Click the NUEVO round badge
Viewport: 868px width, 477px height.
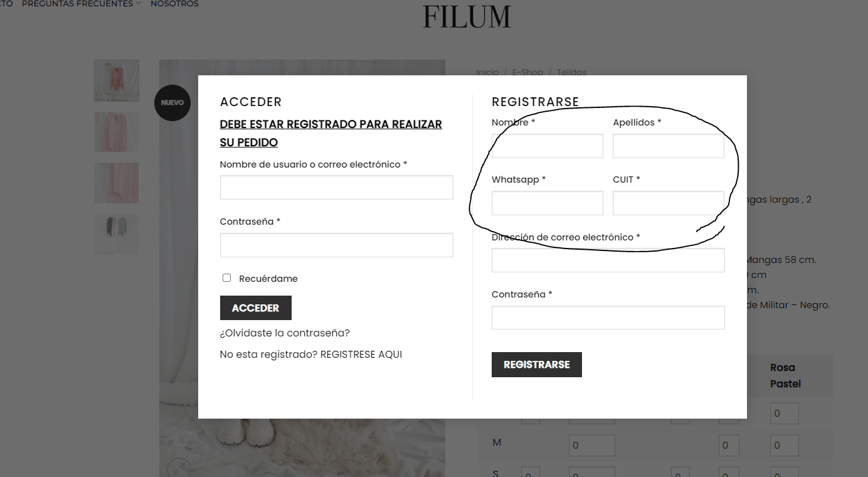coord(172,102)
